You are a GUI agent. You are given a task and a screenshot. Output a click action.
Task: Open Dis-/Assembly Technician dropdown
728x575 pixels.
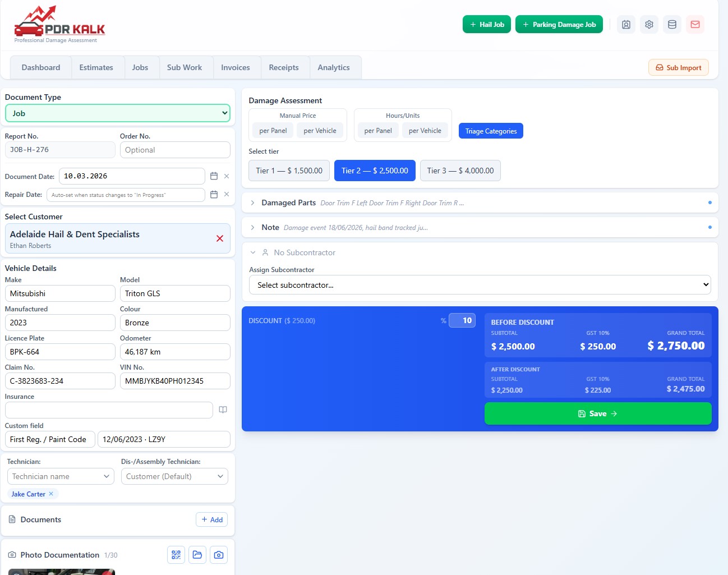[x=174, y=476]
